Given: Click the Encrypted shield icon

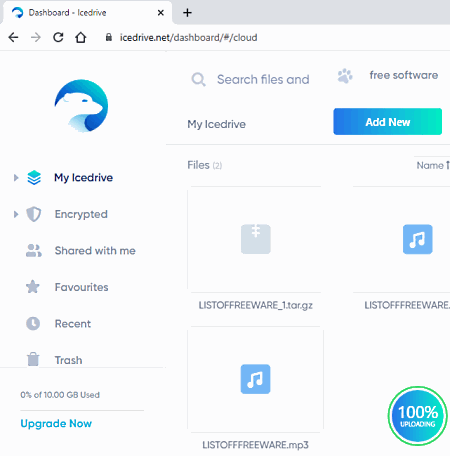Looking at the screenshot, I should pyautogui.click(x=34, y=214).
